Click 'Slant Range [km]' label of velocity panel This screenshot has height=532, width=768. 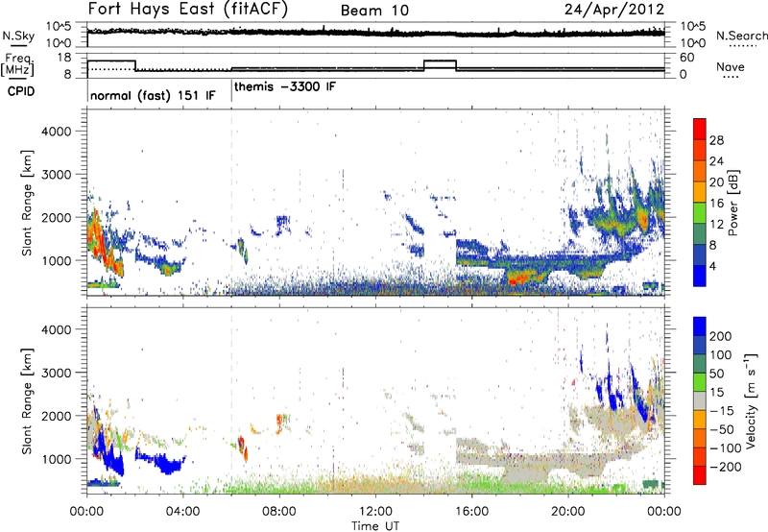tap(27, 400)
